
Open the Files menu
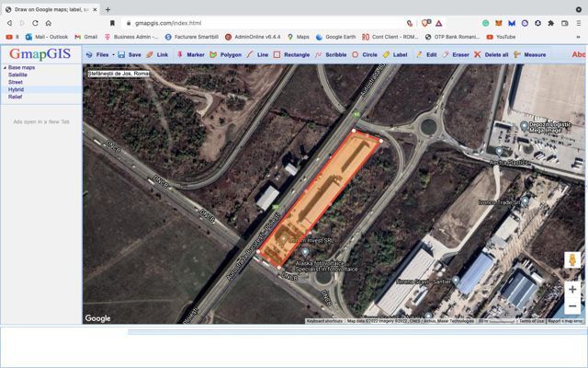[99, 55]
